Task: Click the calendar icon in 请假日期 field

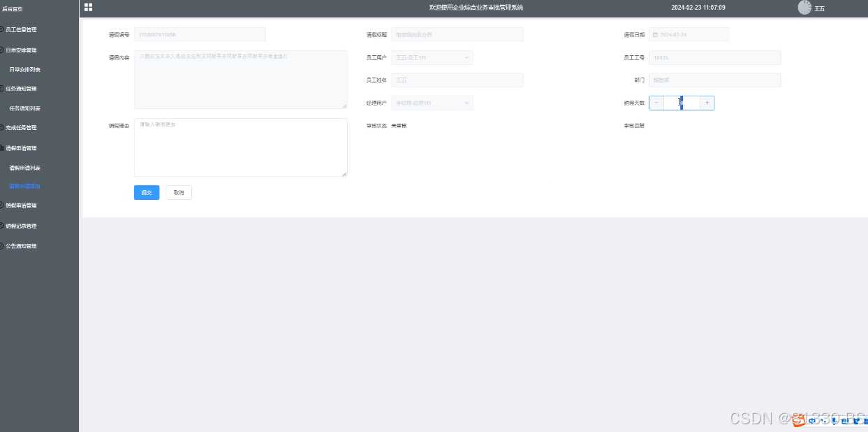Action: coord(655,34)
